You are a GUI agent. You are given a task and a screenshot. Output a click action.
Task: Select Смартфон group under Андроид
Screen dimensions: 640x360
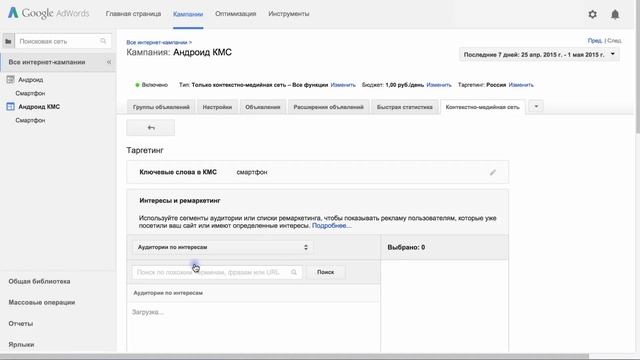30,93
